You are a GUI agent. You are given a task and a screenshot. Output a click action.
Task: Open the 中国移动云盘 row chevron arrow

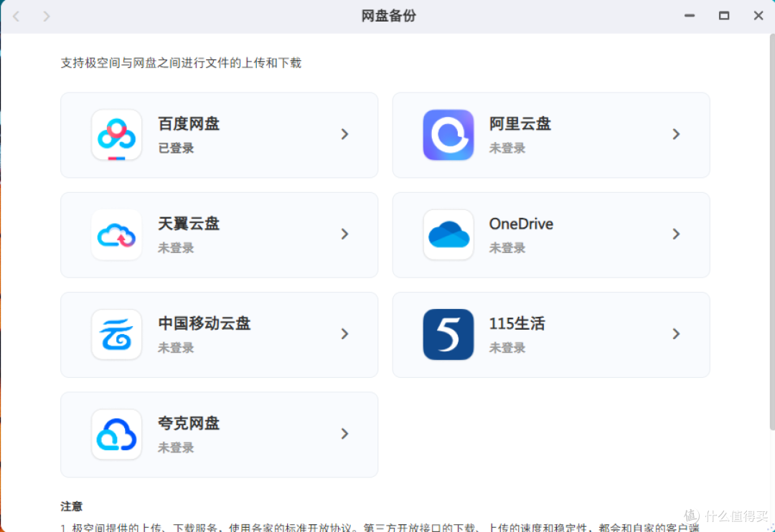click(344, 333)
